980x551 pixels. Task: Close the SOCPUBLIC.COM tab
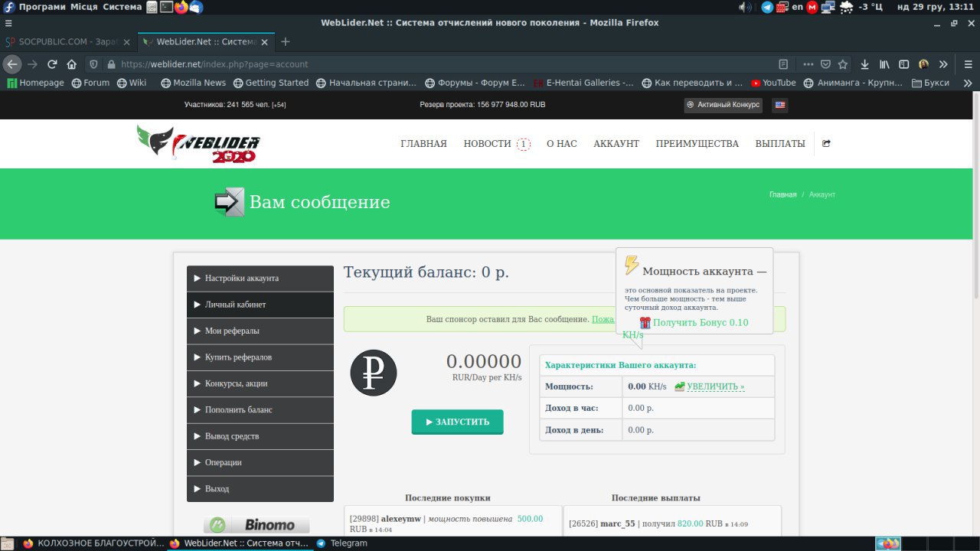(x=128, y=41)
